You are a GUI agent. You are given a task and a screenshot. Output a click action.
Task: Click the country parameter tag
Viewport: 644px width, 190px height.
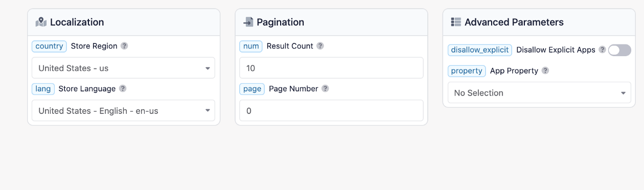(x=49, y=46)
